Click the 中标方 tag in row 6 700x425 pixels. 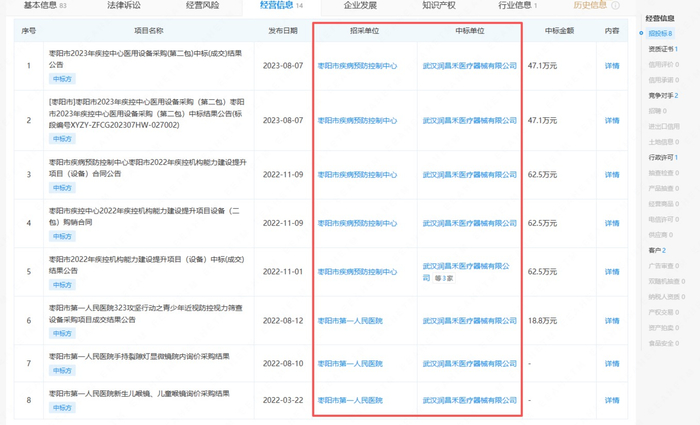(x=62, y=333)
